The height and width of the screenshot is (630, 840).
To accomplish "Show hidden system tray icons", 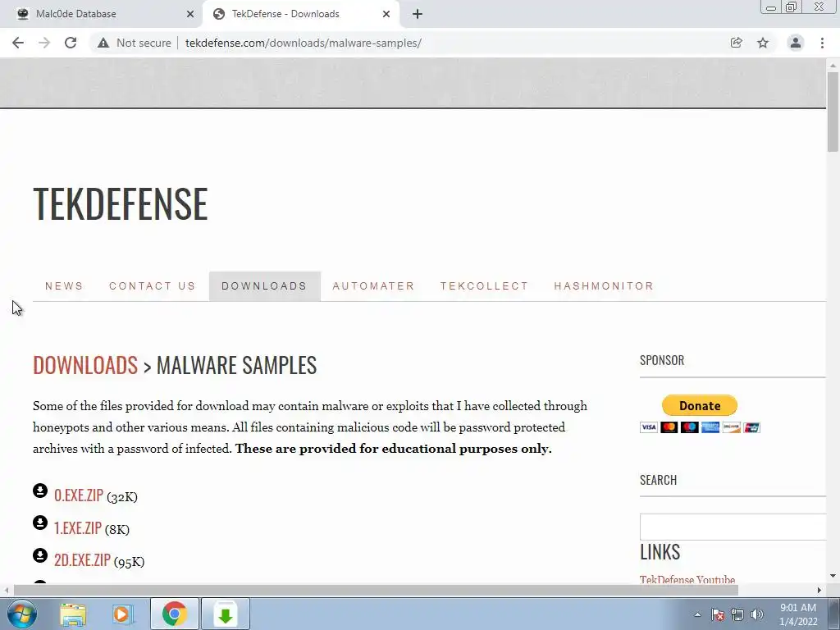I will click(x=697, y=614).
